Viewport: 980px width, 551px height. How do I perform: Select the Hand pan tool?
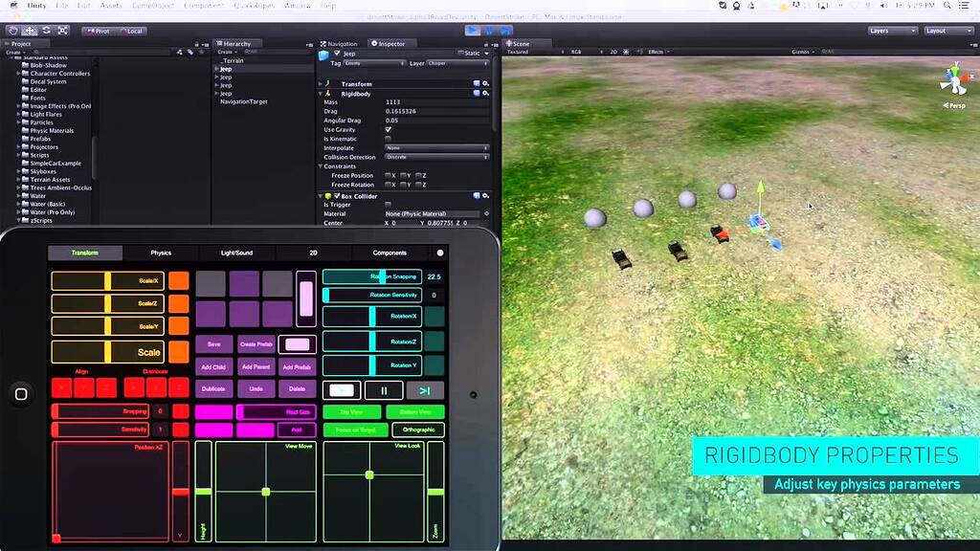coord(12,31)
